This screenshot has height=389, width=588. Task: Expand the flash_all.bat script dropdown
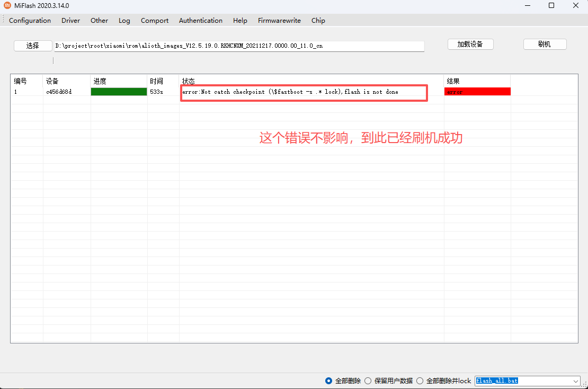click(x=575, y=381)
